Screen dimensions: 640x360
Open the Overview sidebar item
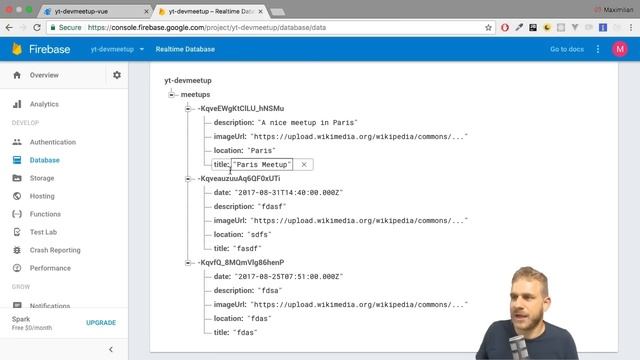click(44, 75)
